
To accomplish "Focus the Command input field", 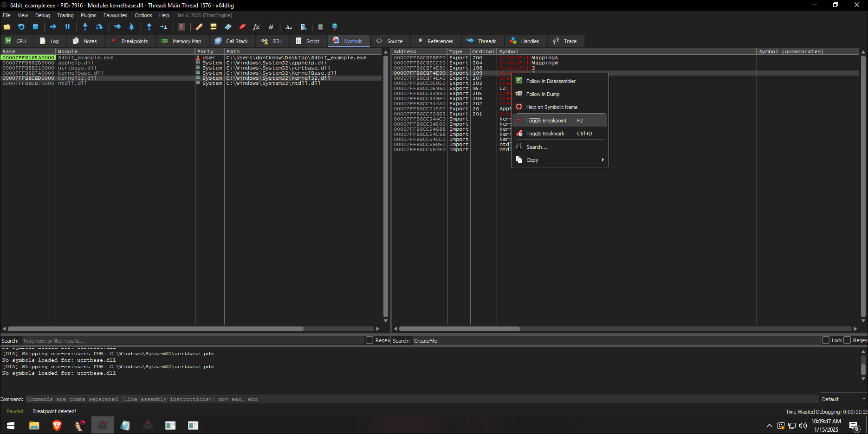I will (x=422, y=399).
